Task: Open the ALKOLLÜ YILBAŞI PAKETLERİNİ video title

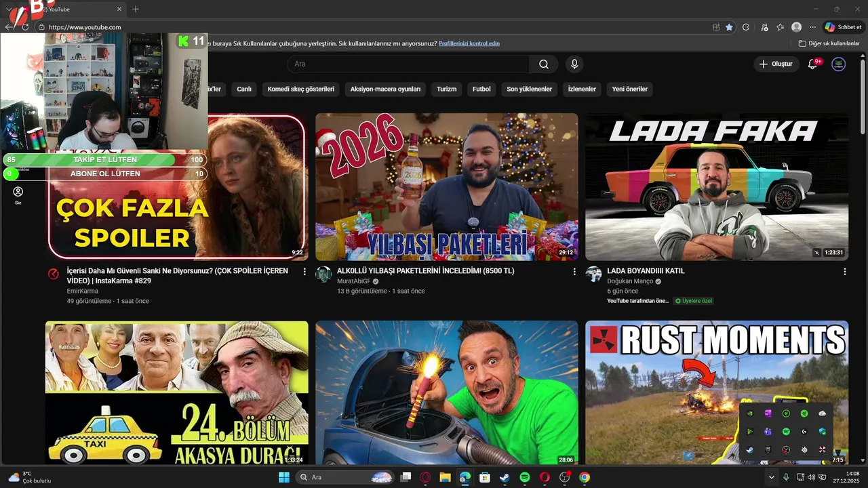Action: 426,271
